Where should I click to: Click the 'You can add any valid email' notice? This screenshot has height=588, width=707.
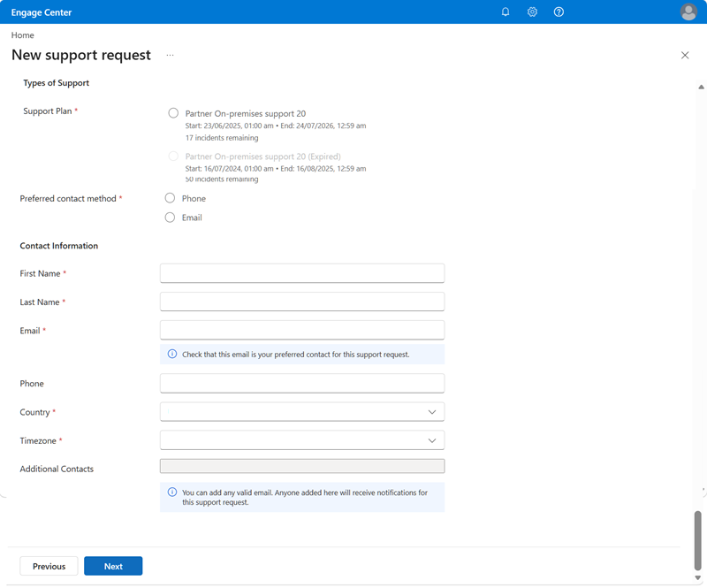(x=302, y=497)
